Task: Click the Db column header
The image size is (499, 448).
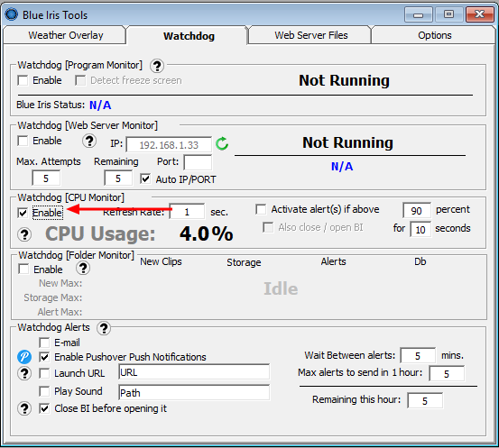Action: [420, 261]
